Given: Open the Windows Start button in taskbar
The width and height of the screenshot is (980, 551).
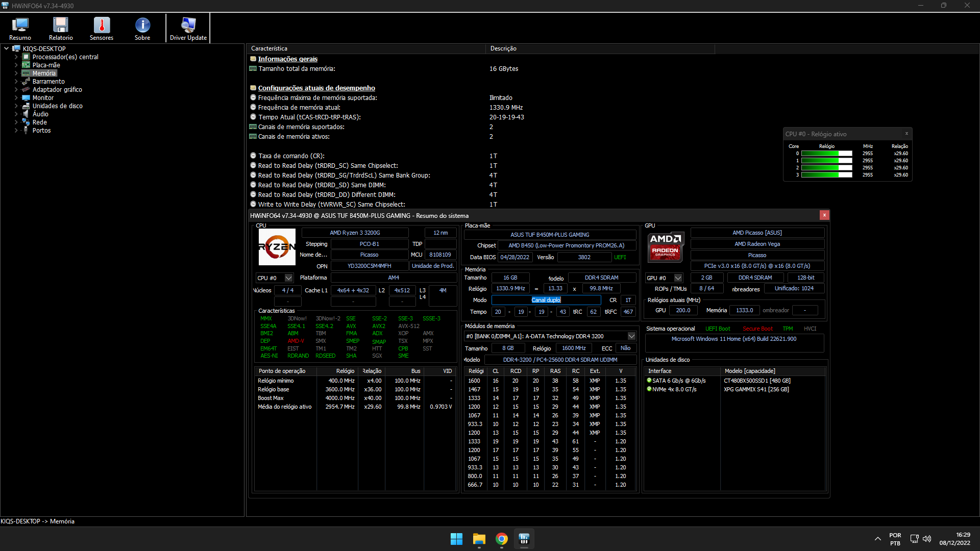Looking at the screenshot, I should click(x=456, y=539).
